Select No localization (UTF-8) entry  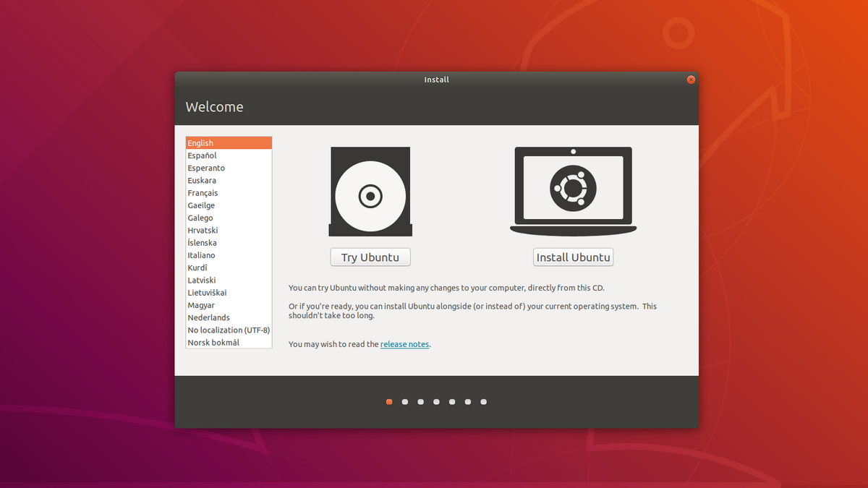tap(229, 330)
